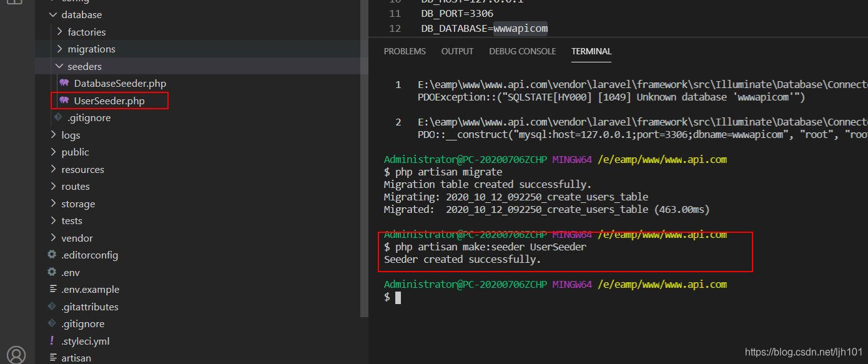Expand the resources folder
The height and width of the screenshot is (364, 868).
point(53,169)
